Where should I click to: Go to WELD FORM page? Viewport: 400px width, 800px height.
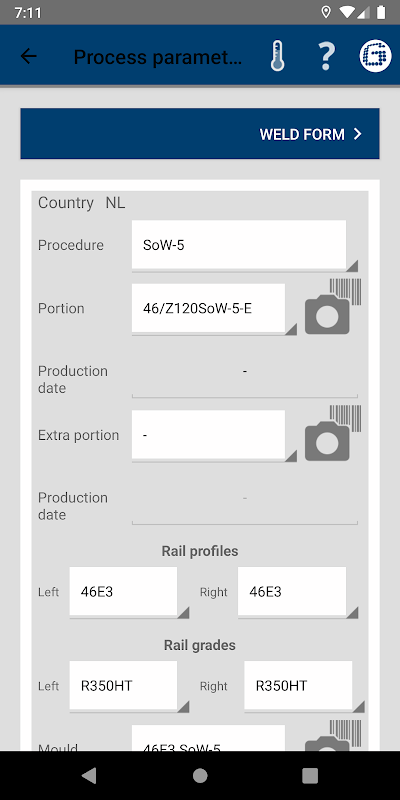pos(200,134)
